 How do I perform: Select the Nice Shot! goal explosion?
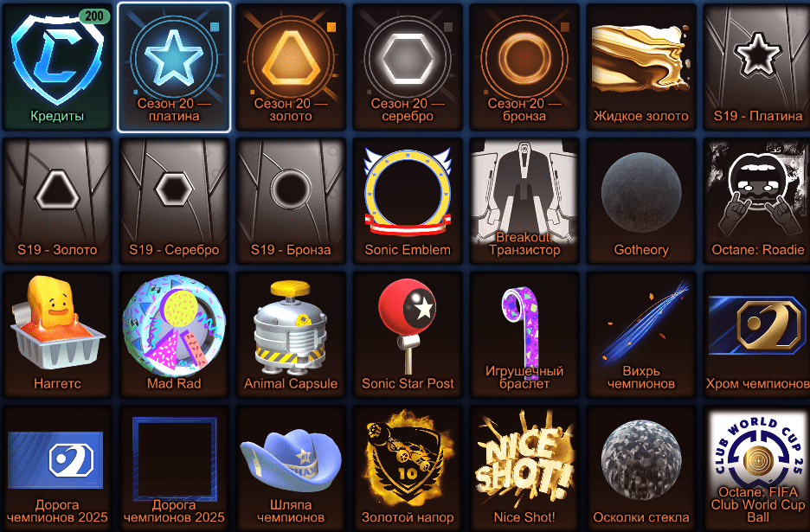pyautogui.click(x=524, y=468)
